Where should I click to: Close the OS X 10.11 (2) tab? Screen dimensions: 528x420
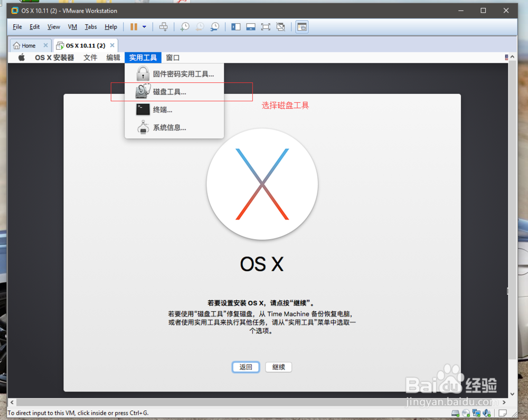[x=112, y=45]
